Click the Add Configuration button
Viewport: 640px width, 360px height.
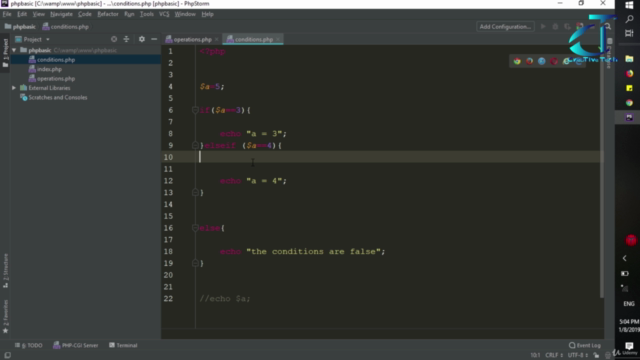click(x=505, y=27)
